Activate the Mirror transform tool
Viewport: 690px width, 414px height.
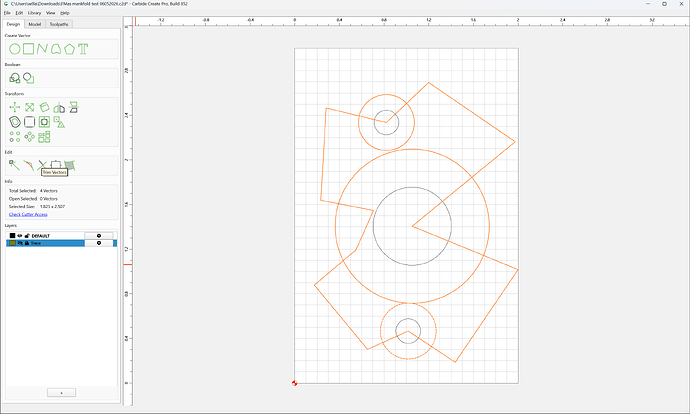click(59, 107)
